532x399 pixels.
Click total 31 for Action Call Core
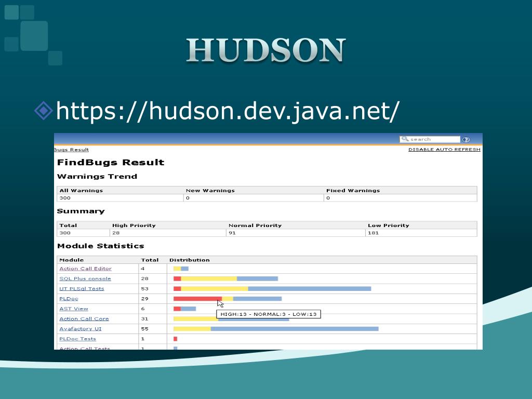[x=145, y=319]
